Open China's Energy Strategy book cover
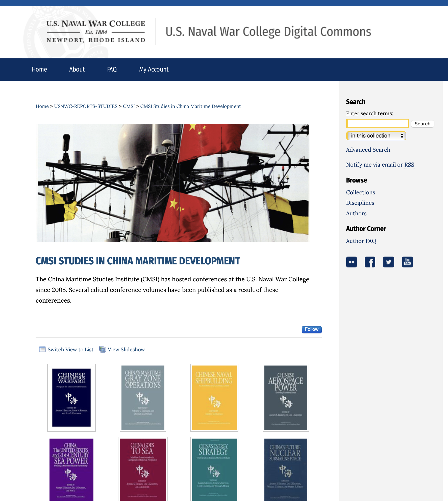This screenshot has width=448, height=501. 214,469
